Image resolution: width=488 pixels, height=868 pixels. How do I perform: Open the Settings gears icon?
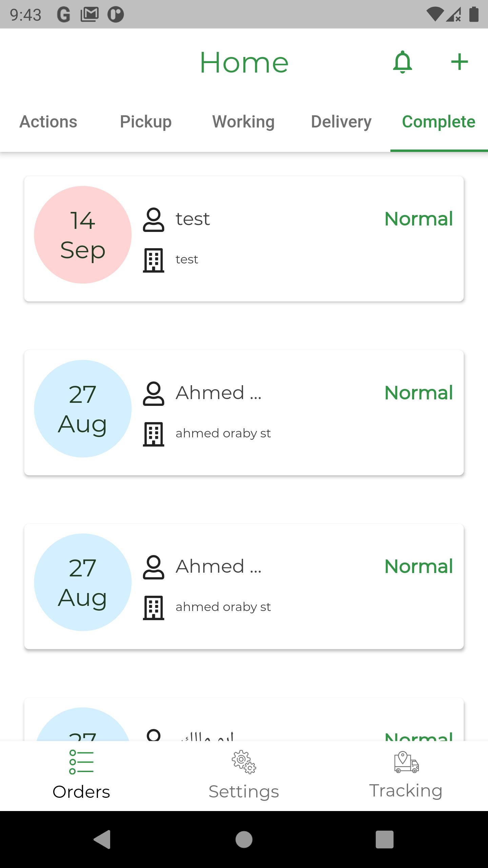(244, 762)
